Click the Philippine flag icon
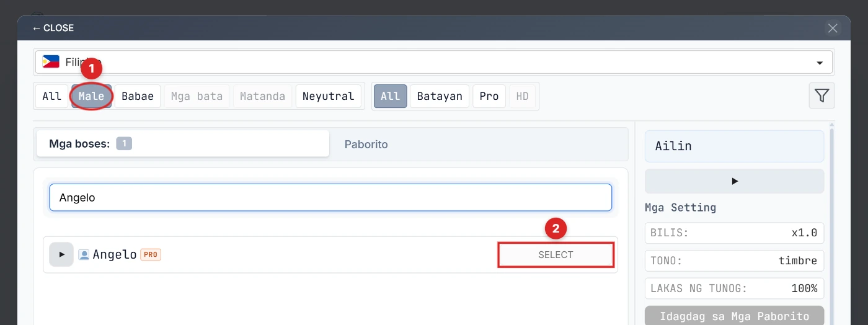The height and width of the screenshot is (325, 868). pyautogui.click(x=51, y=62)
